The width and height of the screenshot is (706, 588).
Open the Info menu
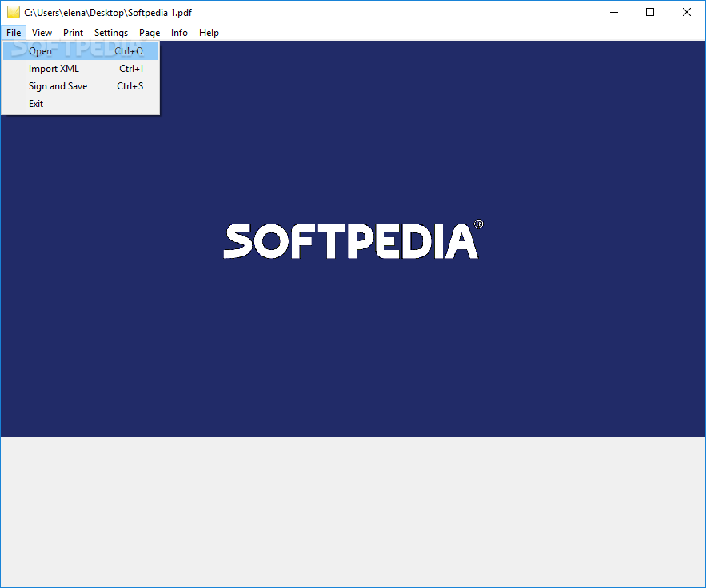179,33
